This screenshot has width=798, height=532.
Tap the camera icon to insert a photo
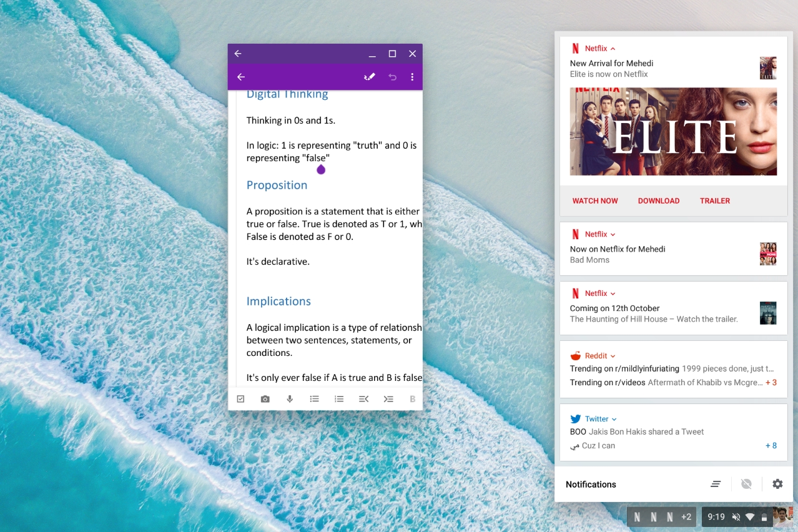tap(265, 399)
